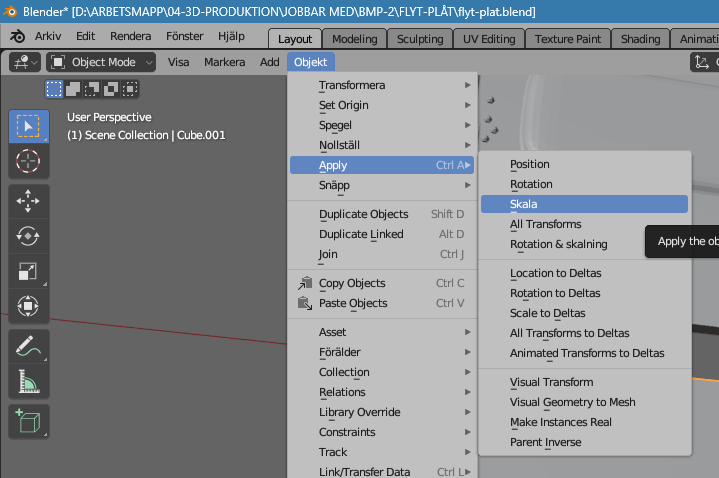
Task: Open the Arkiv menu
Action: pos(48,36)
